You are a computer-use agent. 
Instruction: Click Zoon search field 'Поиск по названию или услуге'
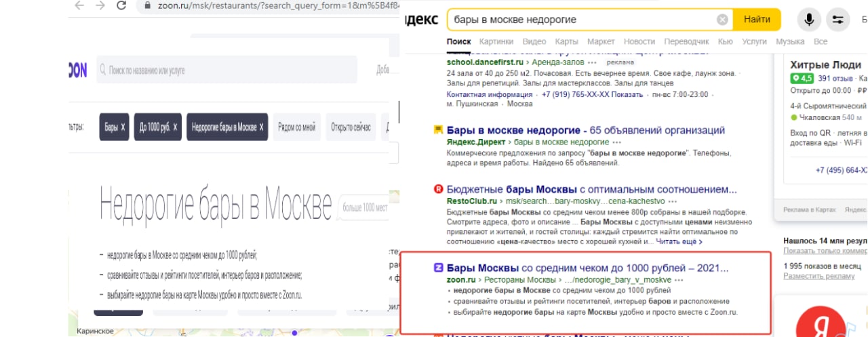tap(226, 70)
